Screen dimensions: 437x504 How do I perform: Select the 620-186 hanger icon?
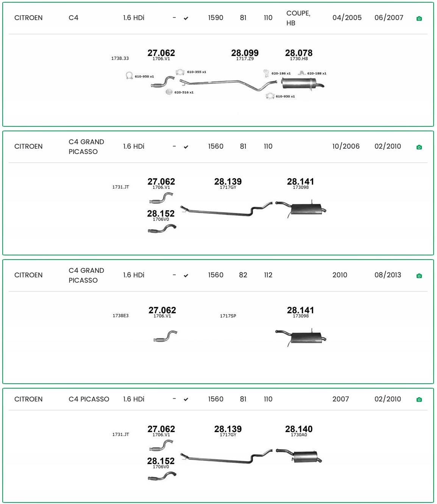[x=266, y=73]
